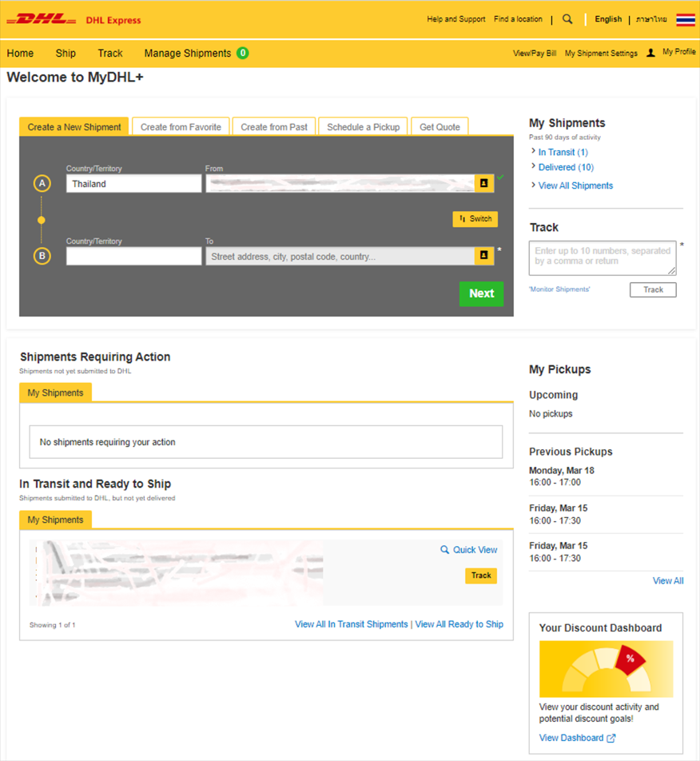Click the DHL logo
Viewport: 700px width, 761px height.
42,19
